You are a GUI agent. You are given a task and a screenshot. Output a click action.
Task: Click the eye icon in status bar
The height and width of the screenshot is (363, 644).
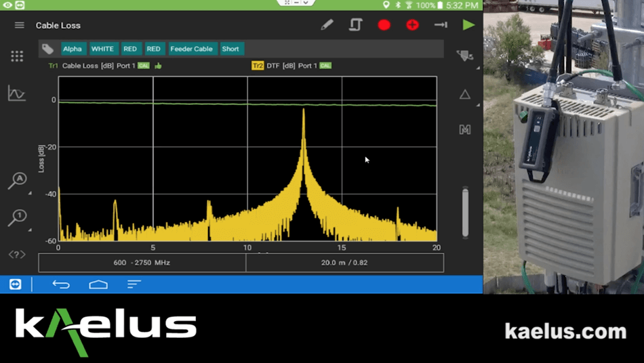click(7, 5)
